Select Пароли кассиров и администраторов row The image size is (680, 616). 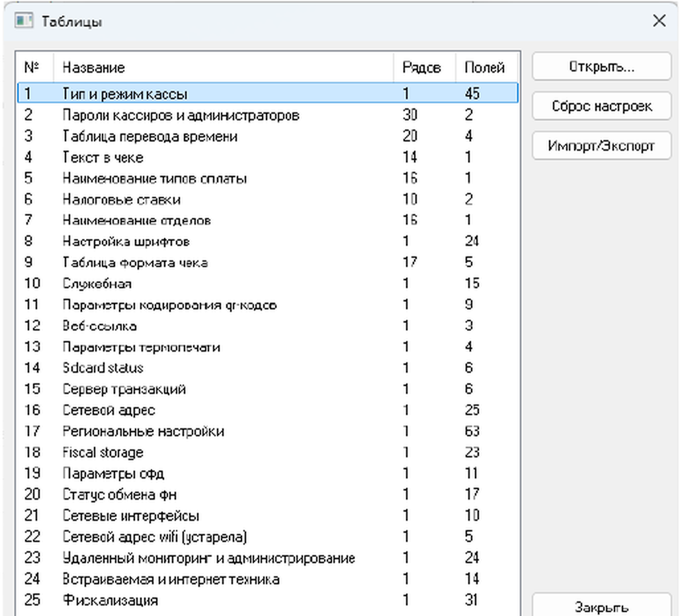pyautogui.click(x=268, y=115)
